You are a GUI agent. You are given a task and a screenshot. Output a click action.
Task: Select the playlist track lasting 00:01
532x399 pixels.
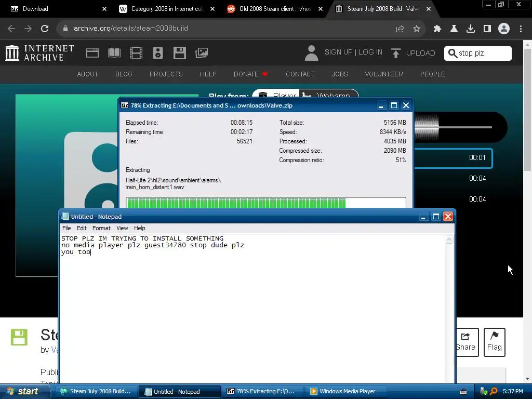453,158
